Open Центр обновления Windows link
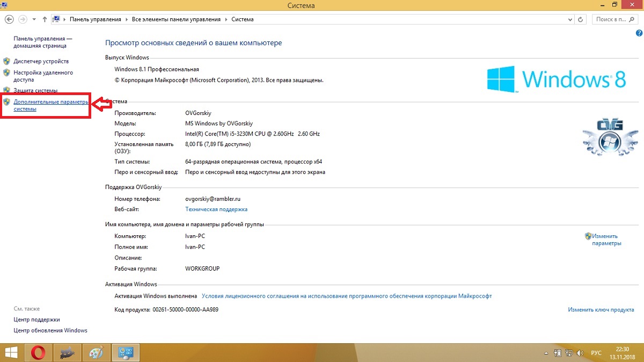The height and width of the screenshot is (362, 644). tap(50, 330)
